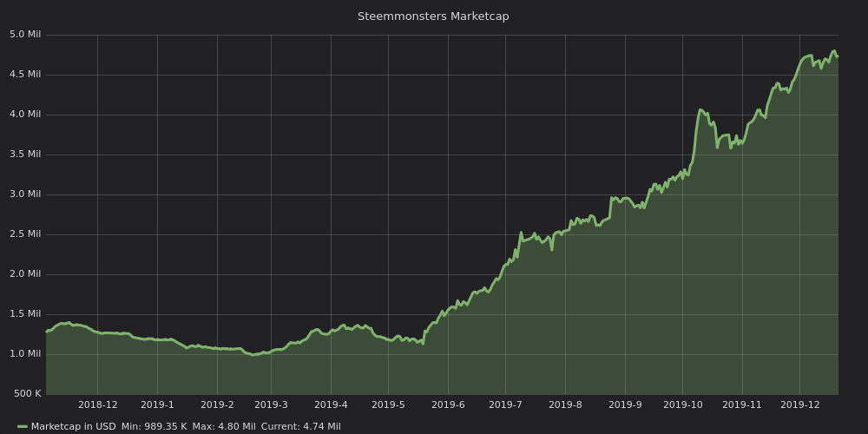Select the 2019-8 x-axis date label
The height and width of the screenshot is (434, 868).
[x=565, y=404]
